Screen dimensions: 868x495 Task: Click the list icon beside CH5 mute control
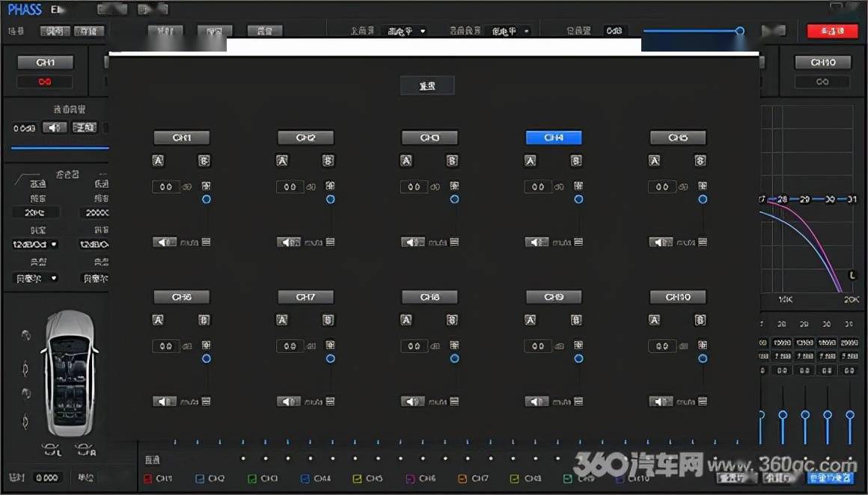(701, 242)
